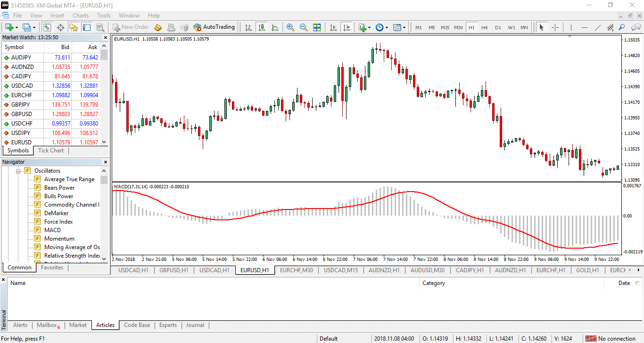Screen dimensions: 644x343
Task: Open the Strategy Tester icon
Action: [100, 27]
